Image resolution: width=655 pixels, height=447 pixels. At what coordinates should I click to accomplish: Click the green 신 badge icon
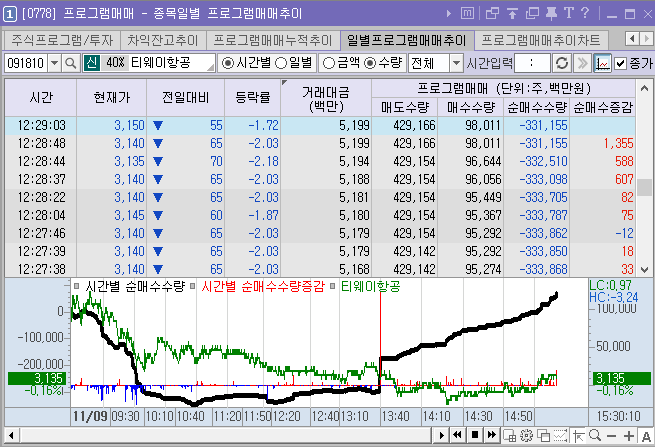tap(91, 63)
